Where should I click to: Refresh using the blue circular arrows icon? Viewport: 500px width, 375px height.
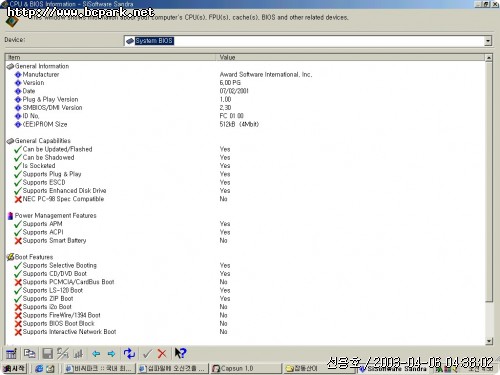(x=129, y=353)
